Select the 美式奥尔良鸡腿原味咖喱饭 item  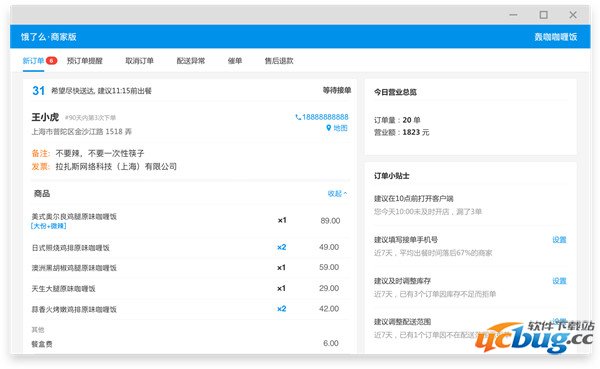pos(74,217)
